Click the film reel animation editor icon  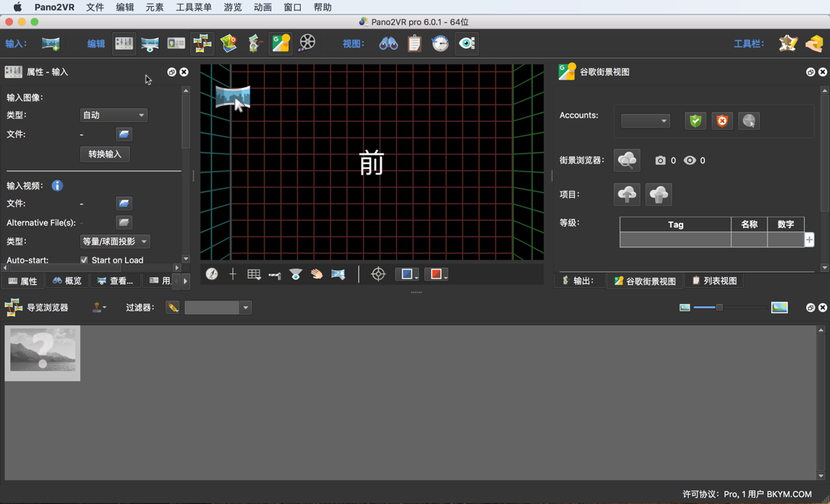(306, 44)
